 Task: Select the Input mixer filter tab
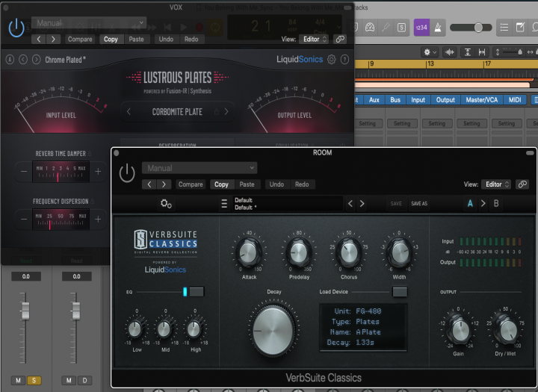point(418,100)
